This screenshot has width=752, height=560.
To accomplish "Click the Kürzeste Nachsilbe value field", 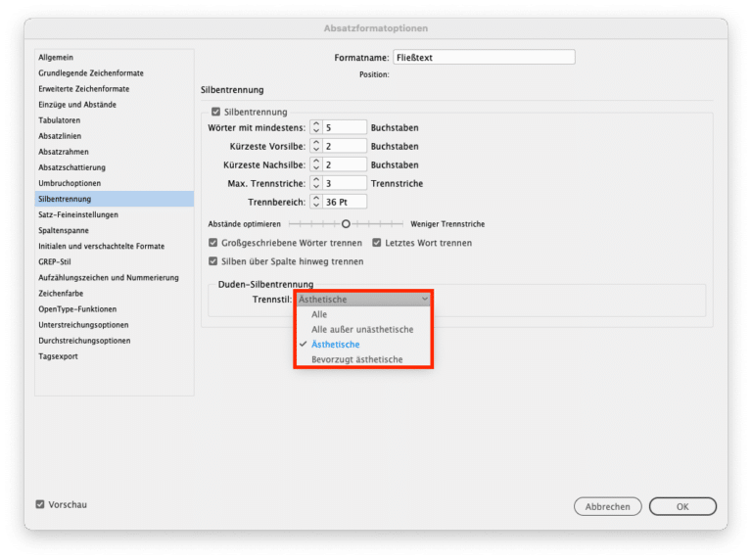I will [x=345, y=164].
